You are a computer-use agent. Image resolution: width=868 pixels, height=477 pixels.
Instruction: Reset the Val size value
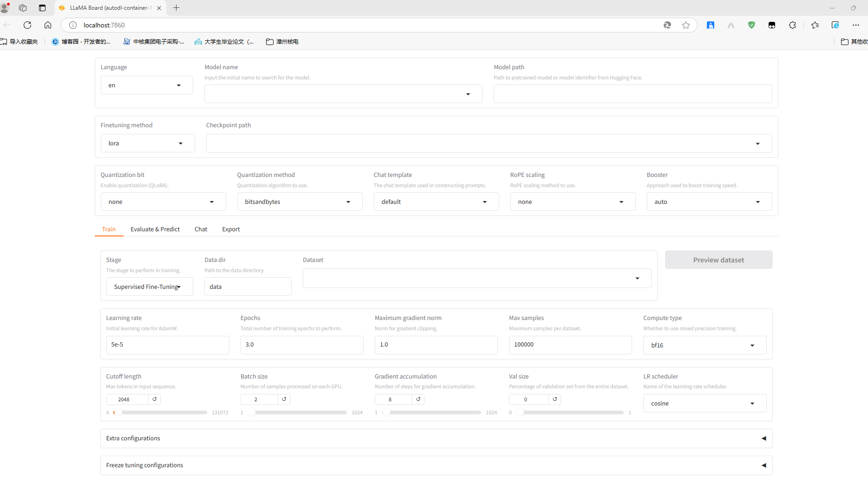[x=555, y=399]
